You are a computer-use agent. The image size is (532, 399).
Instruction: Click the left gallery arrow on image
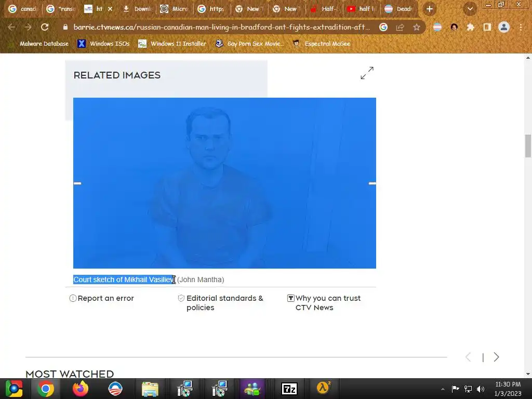tap(77, 183)
